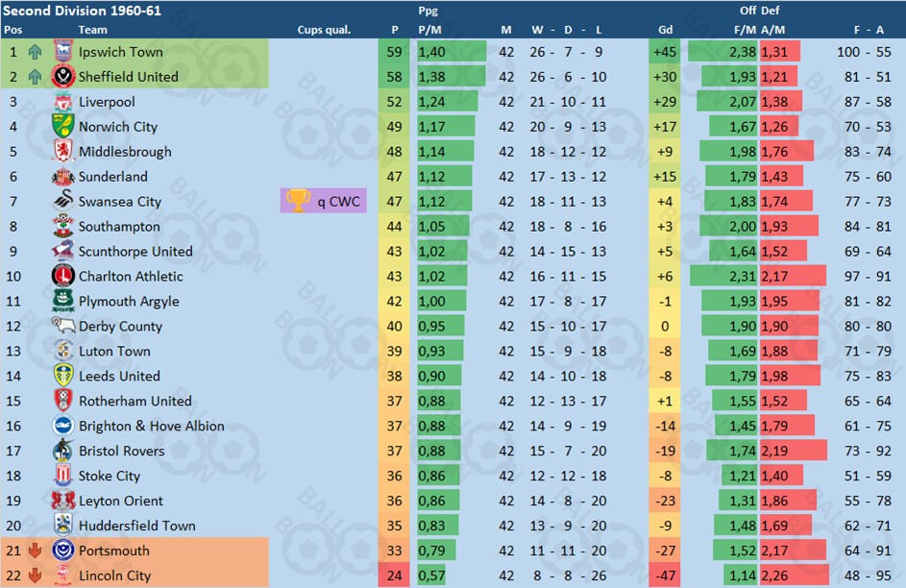Image resolution: width=906 pixels, height=588 pixels.
Task: Click the P/M column header
Action: click(429, 30)
